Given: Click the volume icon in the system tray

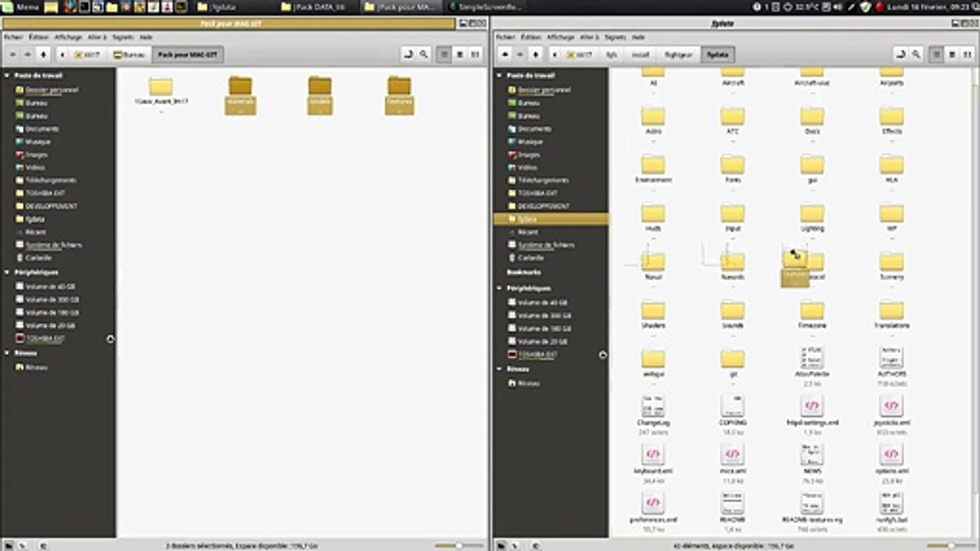Looking at the screenshot, I should click(837, 7).
